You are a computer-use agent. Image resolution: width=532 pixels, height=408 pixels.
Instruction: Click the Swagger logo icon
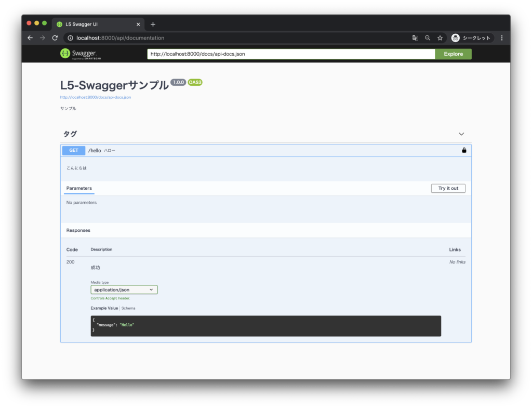click(64, 54)
